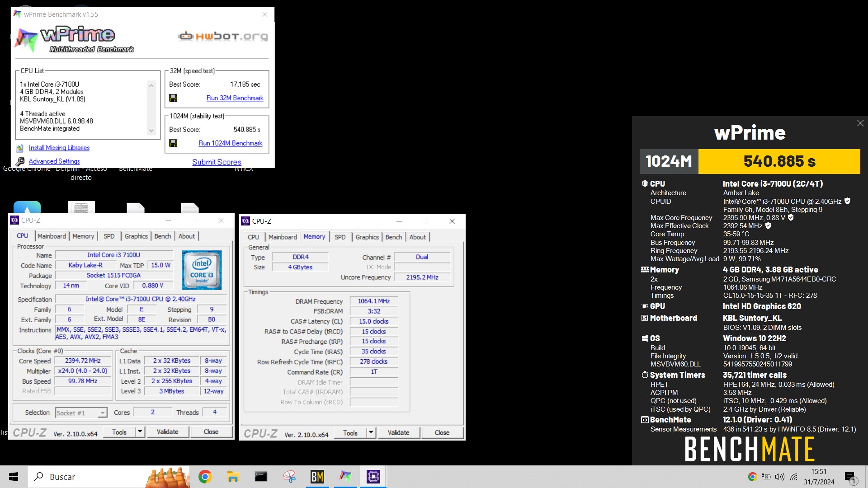Click the CPU List scroll-up arrow in wPrime
This screenshot has width=868, height=488.
pyautogui.click(x=151, y=85)
